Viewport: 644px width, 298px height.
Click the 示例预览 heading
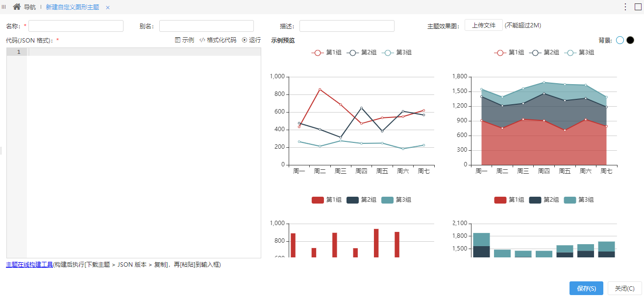283,41
